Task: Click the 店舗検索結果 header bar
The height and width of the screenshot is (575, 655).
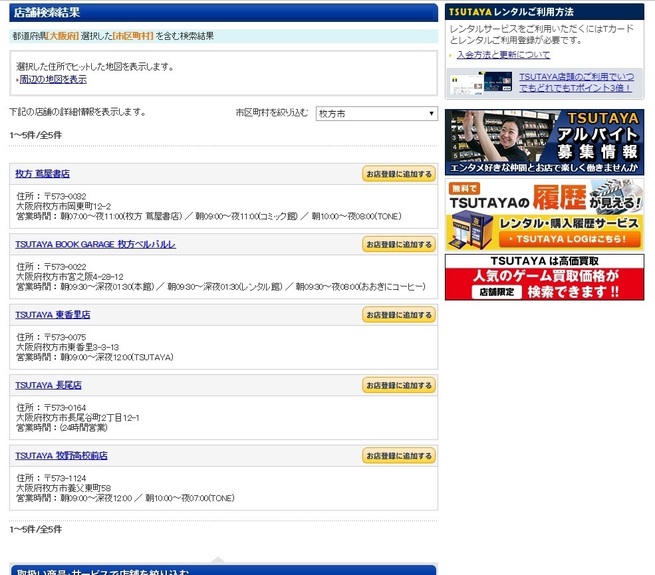Action: pyautogui.click(x=223, y=13)
